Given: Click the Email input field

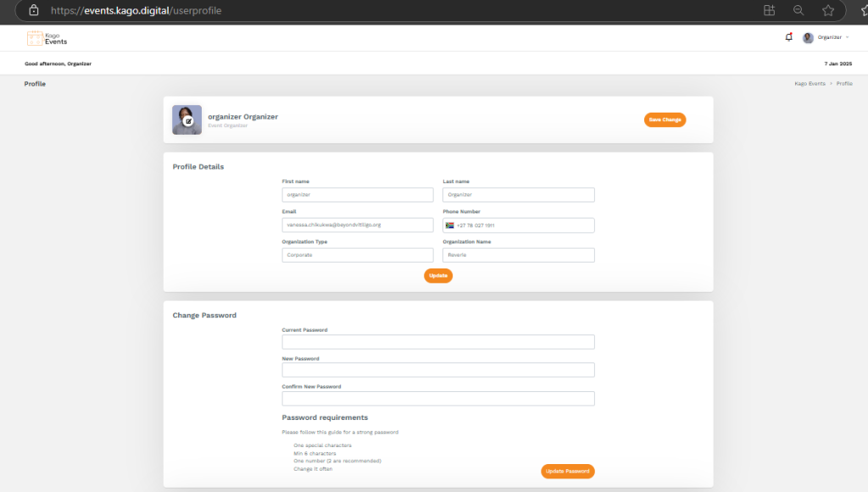Looking at the screenshot, I should point(357,225).
